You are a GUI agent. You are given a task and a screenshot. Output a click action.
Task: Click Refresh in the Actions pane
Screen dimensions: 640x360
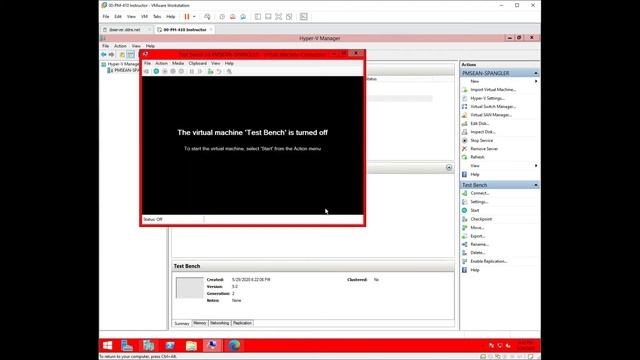pyautogui.click(x=477, y=157)
